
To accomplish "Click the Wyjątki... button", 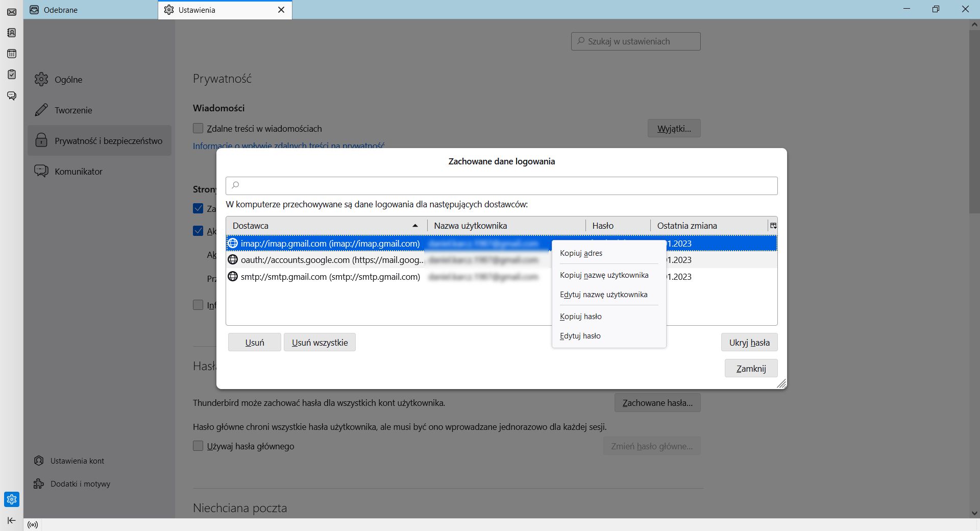I will (674, 129).
